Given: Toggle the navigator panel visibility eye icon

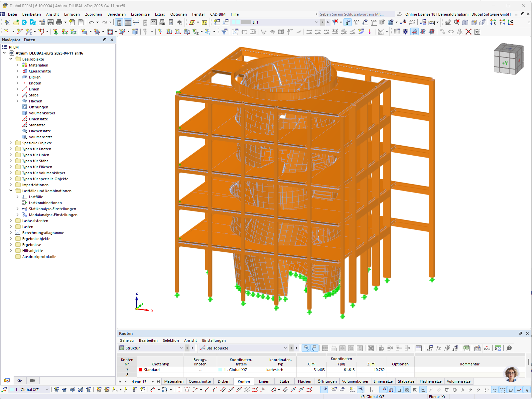Looking at the screenshot, I should (20, 380).
